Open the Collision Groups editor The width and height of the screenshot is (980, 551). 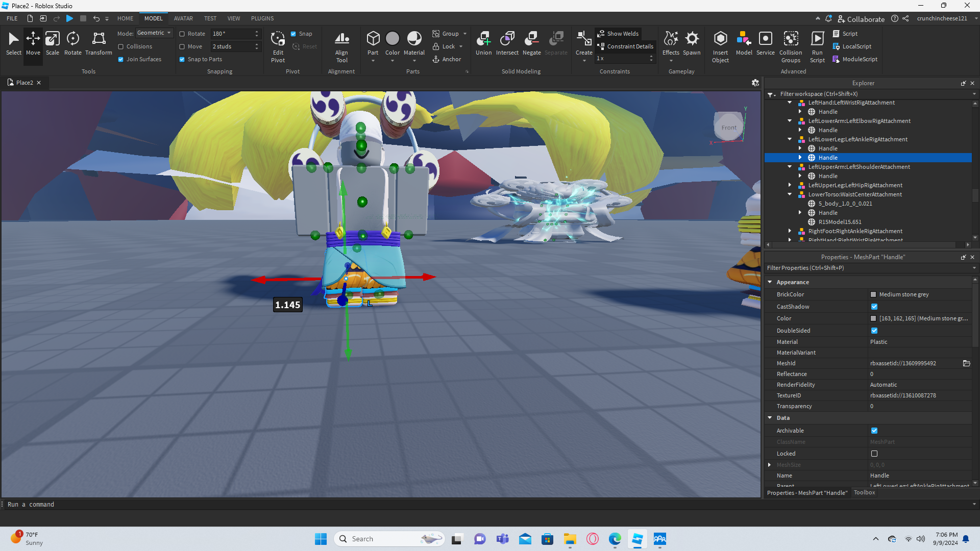791,46
